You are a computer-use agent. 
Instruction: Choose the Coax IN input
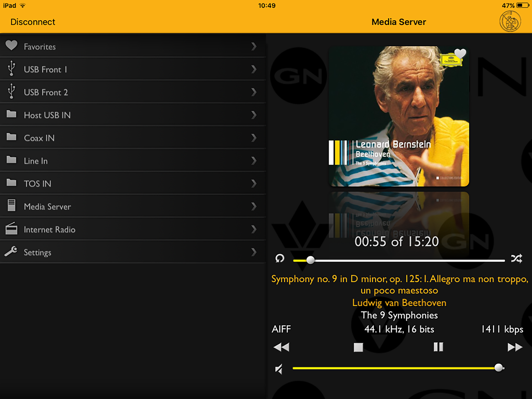pos(133,138)
